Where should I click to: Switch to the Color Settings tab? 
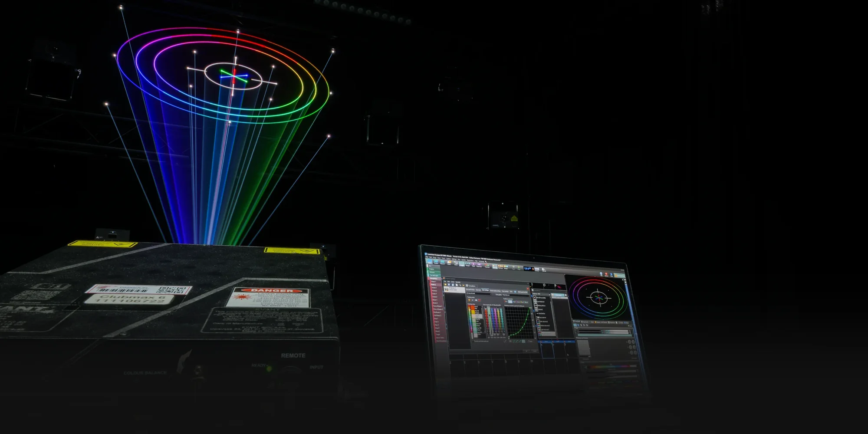485,289
